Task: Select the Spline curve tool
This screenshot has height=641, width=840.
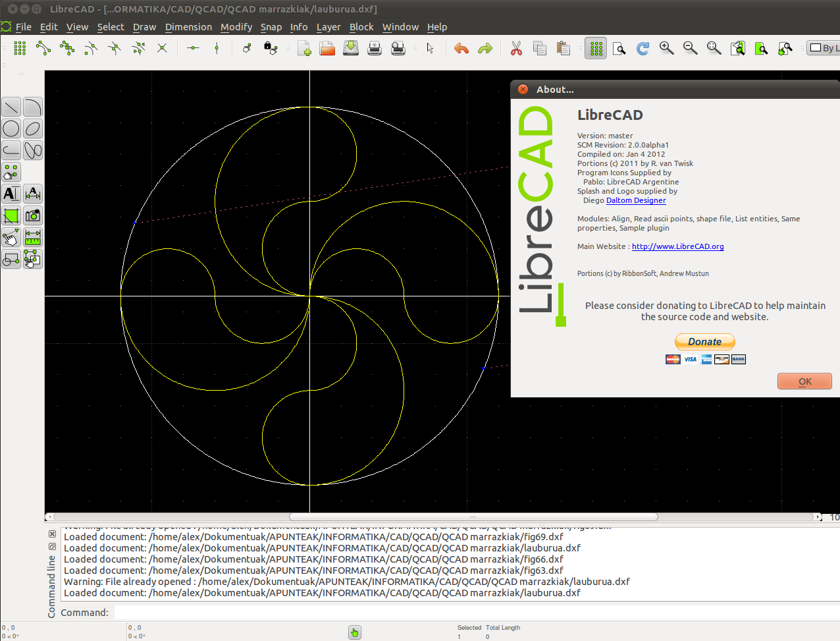Action: 33,150
